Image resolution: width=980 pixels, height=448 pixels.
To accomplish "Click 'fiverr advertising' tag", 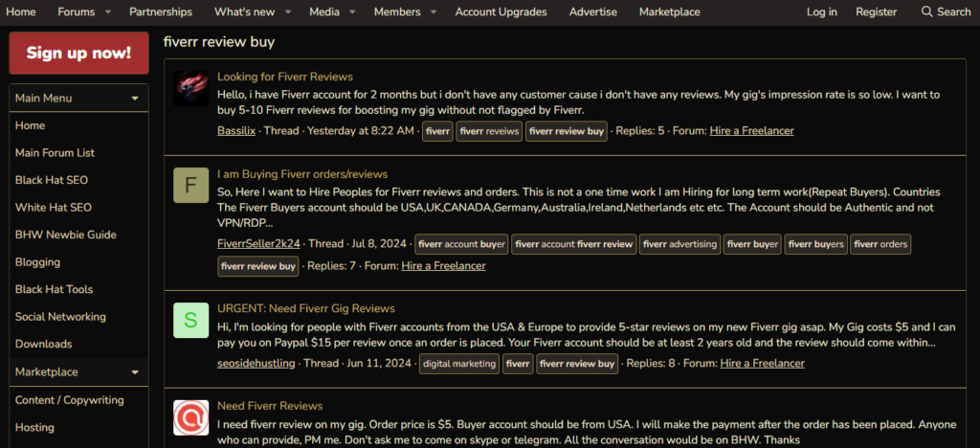I will [x=680, y=244].
